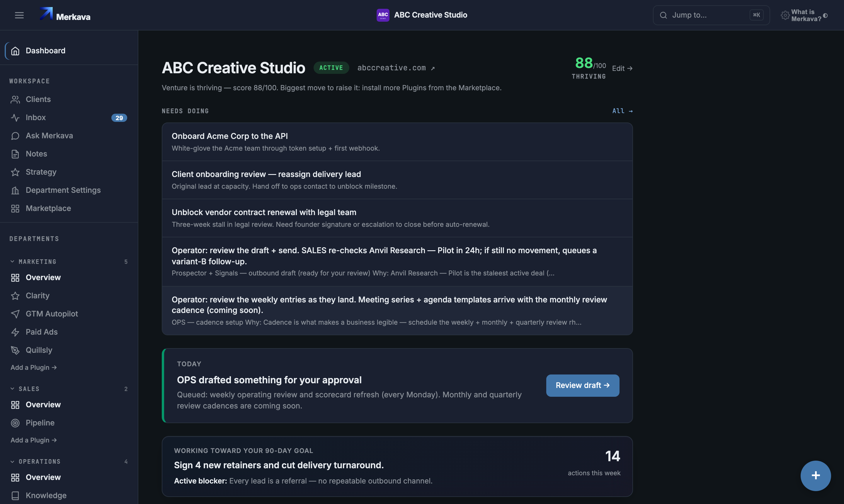Open the Anvil Research draft review task
The width and height of the screenshot is (844, 504).
(x=397, y=261)
